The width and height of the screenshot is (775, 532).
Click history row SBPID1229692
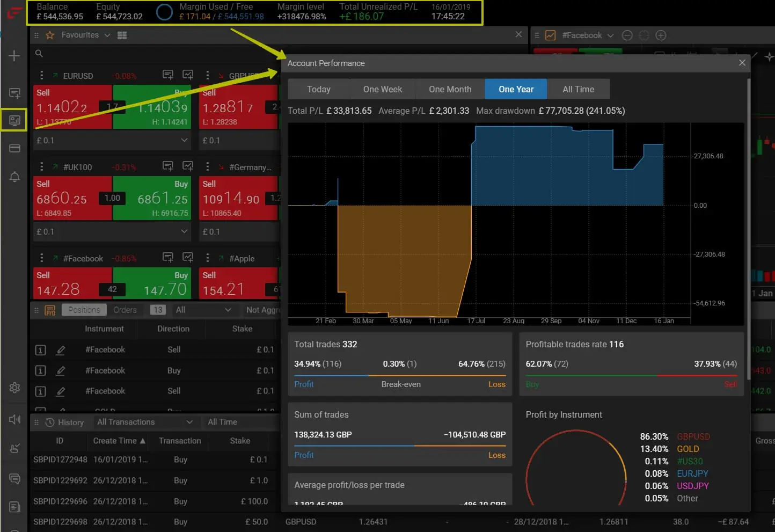pos(155,480)
